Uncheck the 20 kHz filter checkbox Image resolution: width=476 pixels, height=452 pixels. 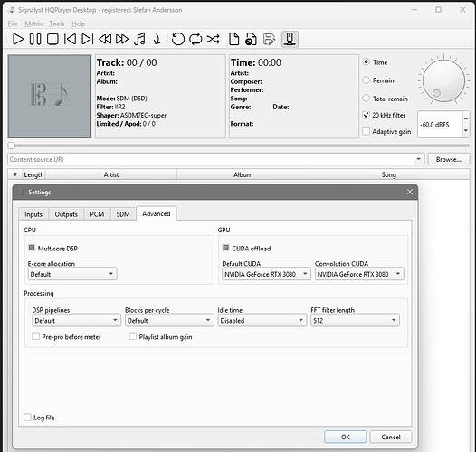click(367, 116)
